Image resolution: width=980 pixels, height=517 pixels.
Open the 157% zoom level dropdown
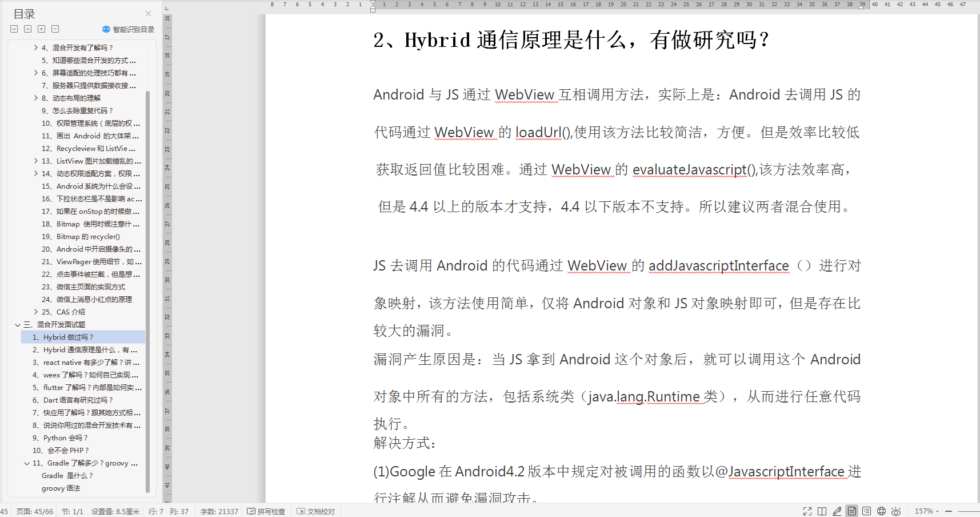click(927, 511)
